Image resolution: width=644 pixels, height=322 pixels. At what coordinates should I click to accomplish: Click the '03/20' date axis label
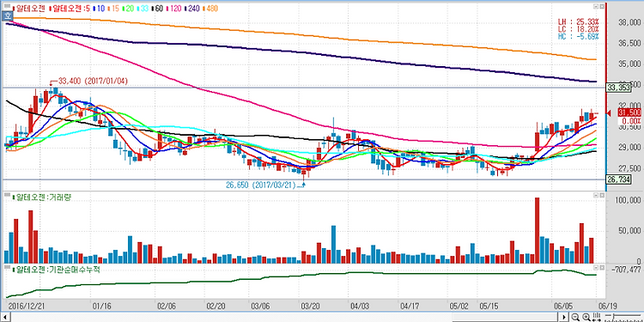(311, 306)
